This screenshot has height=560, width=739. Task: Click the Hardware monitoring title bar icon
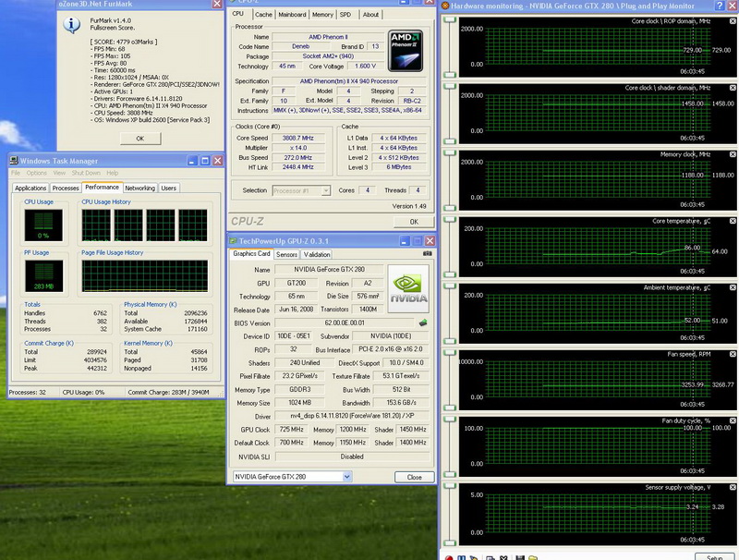[445, 6]
